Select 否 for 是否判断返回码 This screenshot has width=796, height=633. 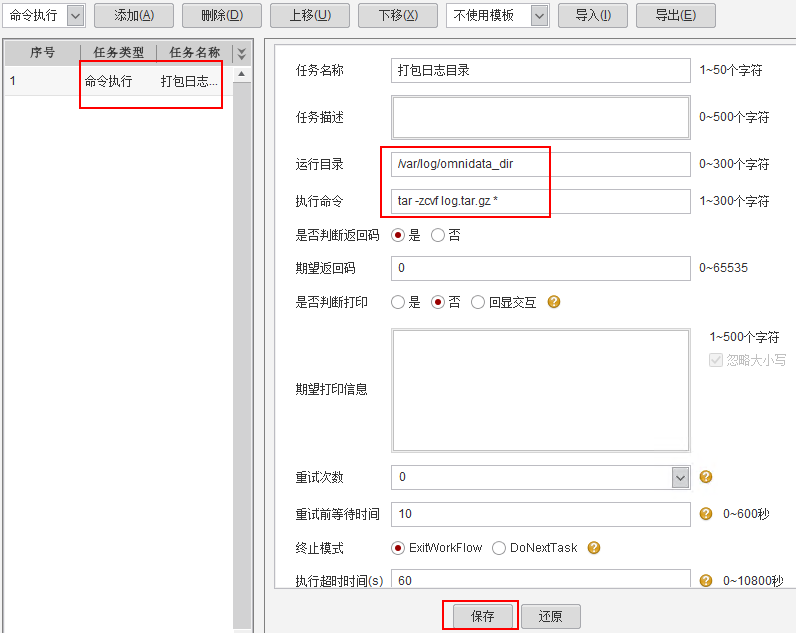[438, 235]
